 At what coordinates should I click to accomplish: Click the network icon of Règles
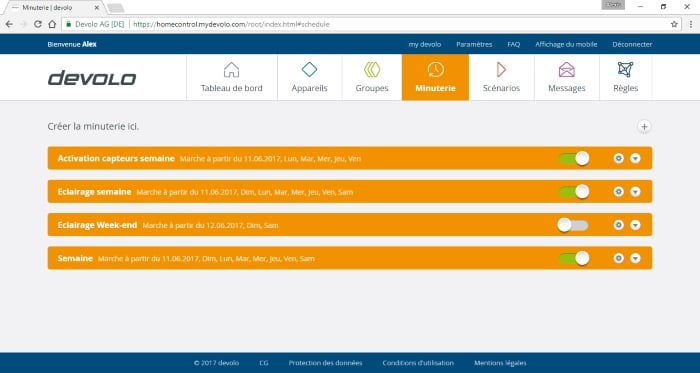tap(625, 70)
